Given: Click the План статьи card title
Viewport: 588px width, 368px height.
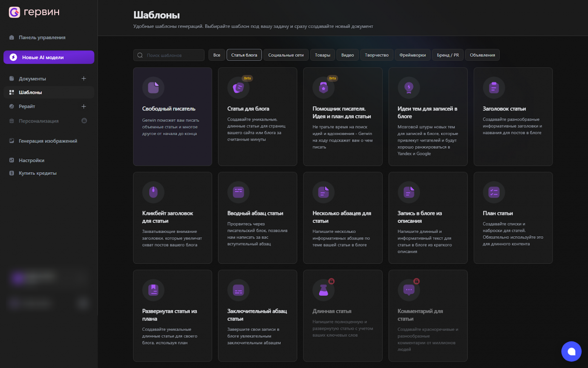Looking at the screenshot, I should tap(498, 213).
